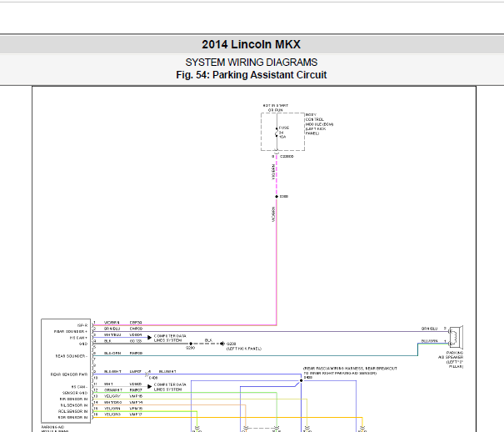Click the 'C408' connector label
This screenshot has height=432, width=504.
(x=153, y=378)
